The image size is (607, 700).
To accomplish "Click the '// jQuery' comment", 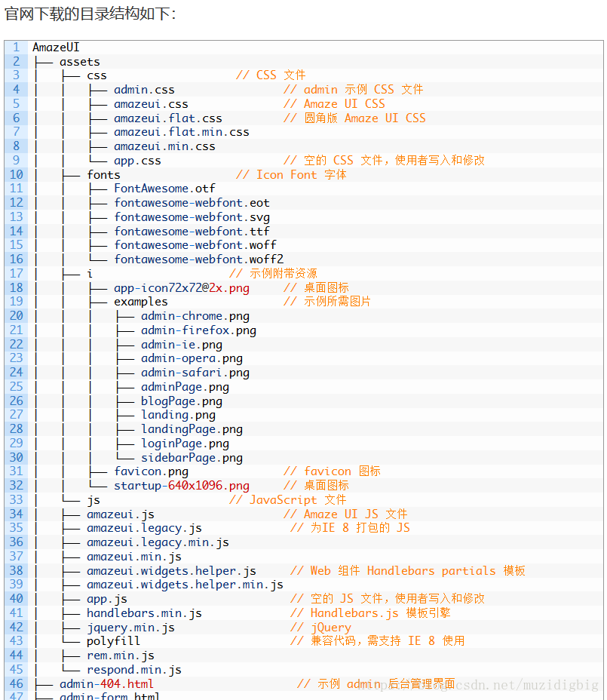I will 321,628.
